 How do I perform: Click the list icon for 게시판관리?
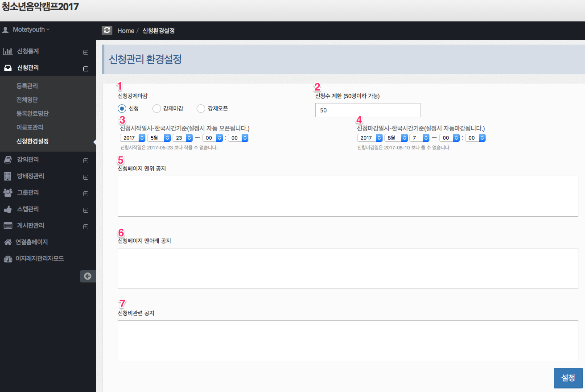click(8, 226)
